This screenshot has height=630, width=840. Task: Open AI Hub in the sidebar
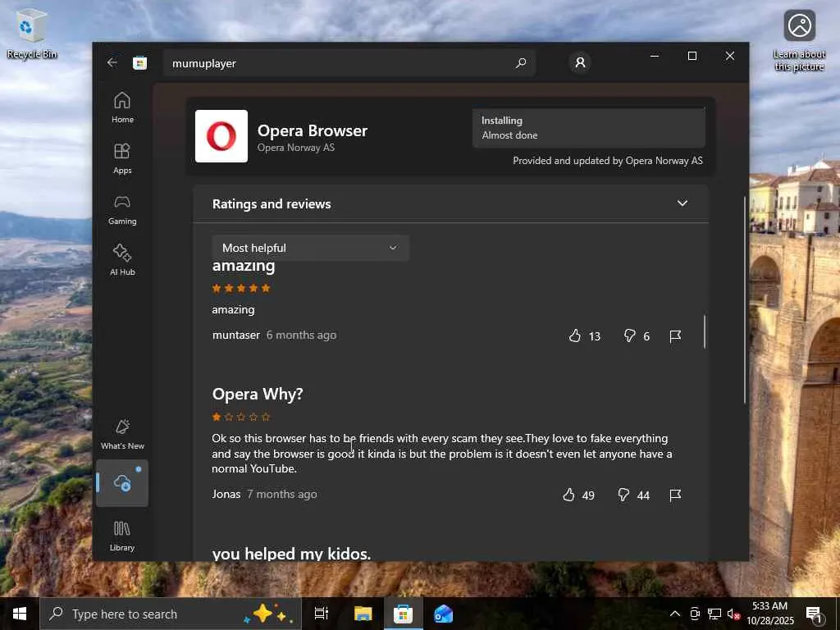pyautogui.click(x=122, y=260)
